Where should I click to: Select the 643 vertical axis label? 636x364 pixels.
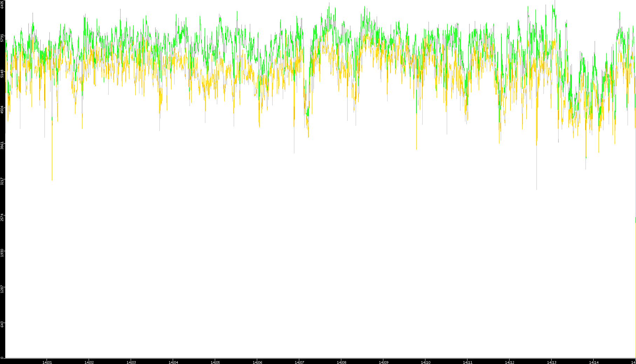point(2,325)
